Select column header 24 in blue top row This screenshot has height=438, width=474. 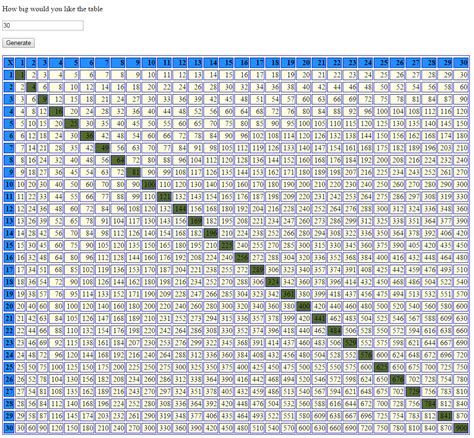point(366,62)
